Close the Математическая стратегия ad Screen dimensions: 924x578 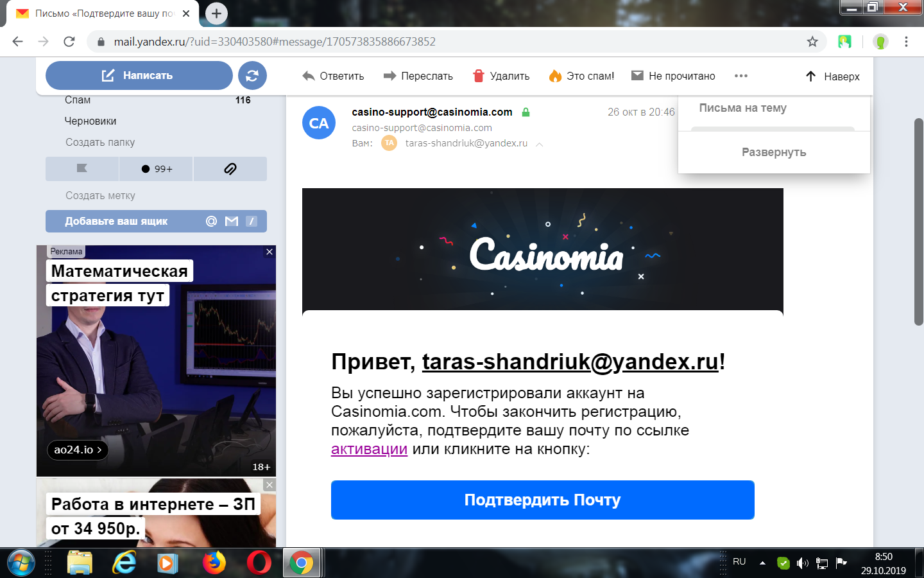(x=269, y=252)
